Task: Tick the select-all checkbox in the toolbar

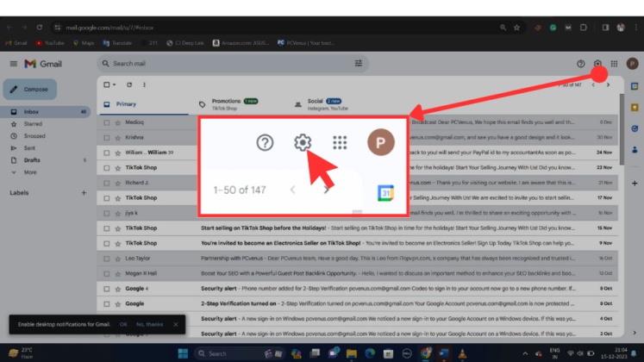Action: (x=107, y=84)
